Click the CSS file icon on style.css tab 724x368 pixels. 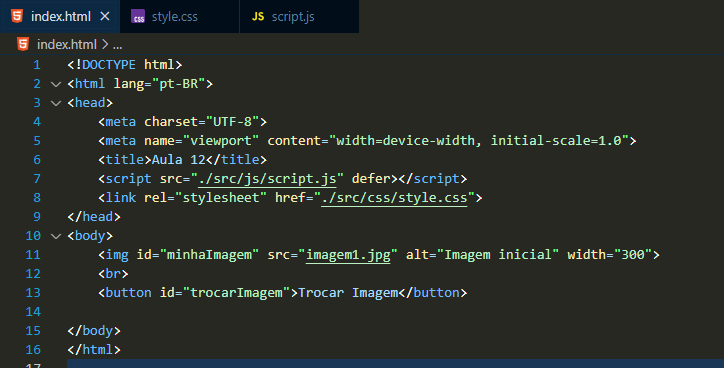(138, 17)
